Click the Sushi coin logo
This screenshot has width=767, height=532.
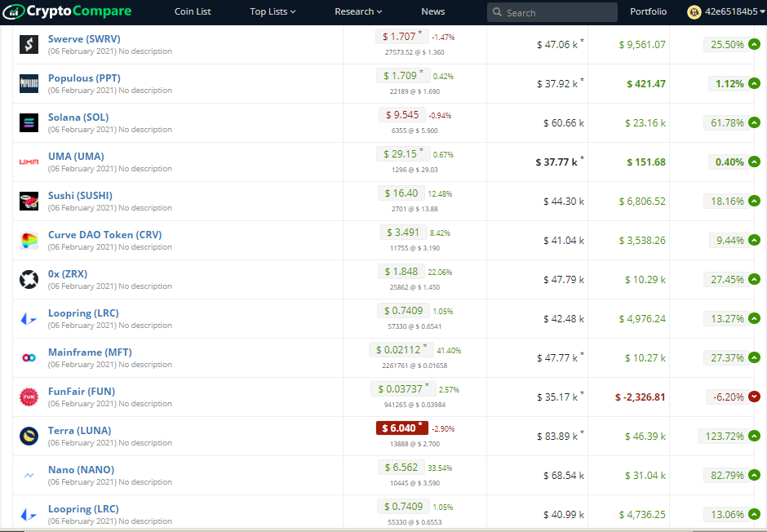29,201
